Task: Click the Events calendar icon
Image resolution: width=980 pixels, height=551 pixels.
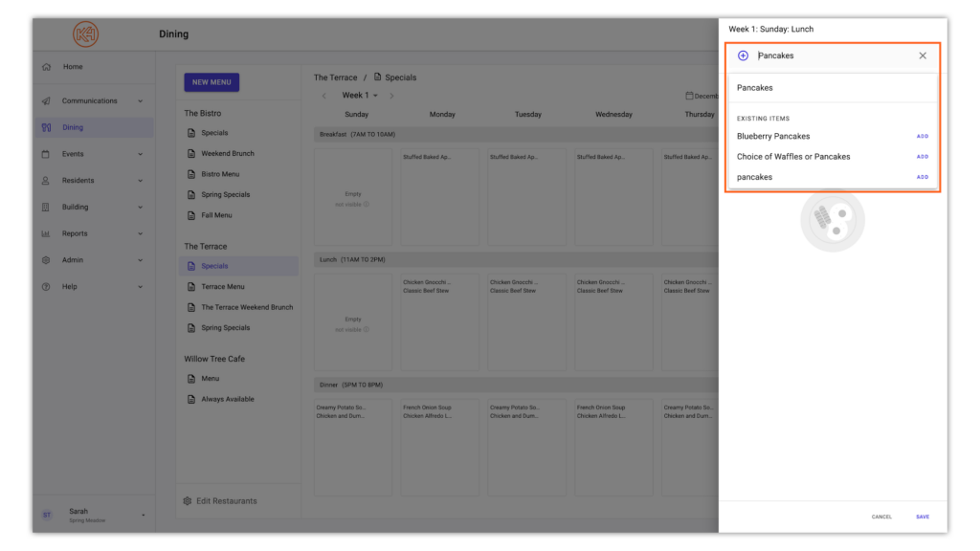Action: pyautogui.click(x=46, y=153)
